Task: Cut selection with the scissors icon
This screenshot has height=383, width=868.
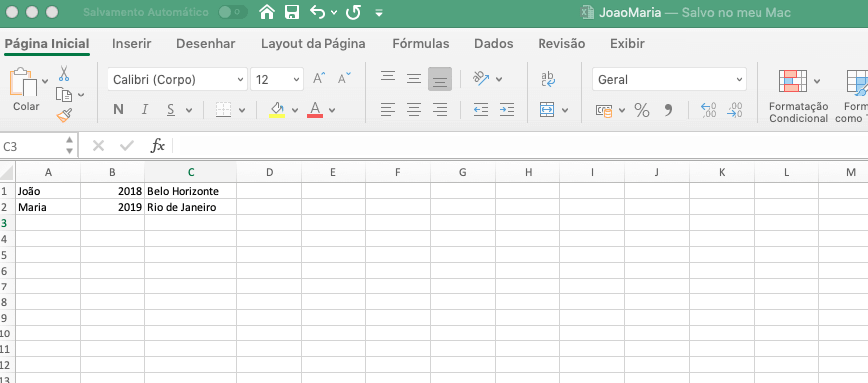Action: coord(64,73)
